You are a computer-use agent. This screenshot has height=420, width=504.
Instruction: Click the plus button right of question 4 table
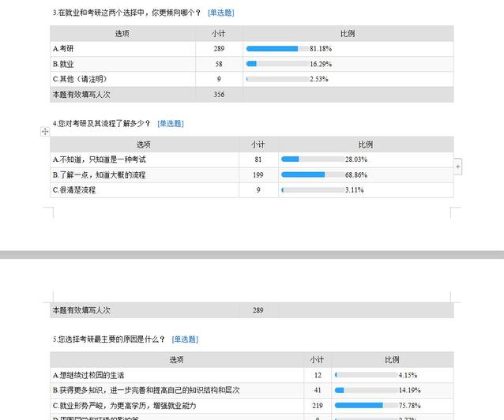click(458, 167)
